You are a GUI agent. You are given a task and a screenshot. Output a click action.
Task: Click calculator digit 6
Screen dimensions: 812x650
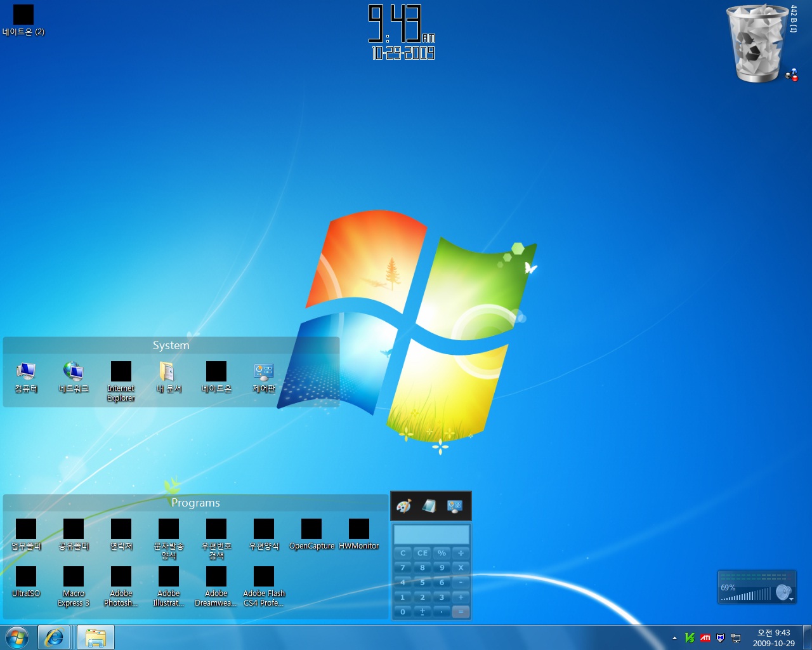(442, 582)
